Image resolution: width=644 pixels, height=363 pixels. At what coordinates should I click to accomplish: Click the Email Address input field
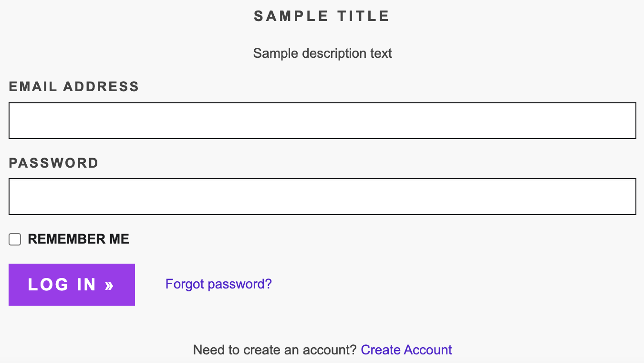coord(322,120)
